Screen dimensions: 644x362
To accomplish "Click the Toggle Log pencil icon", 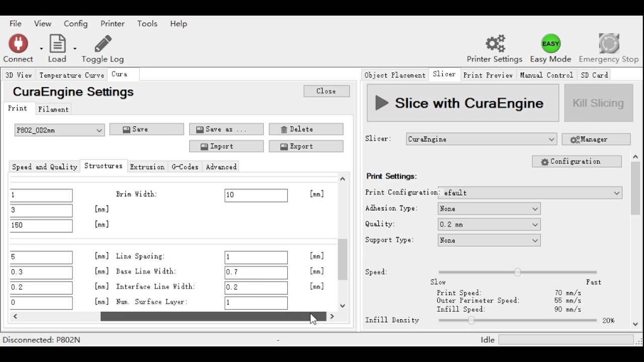I will click(x=103, y=43).
